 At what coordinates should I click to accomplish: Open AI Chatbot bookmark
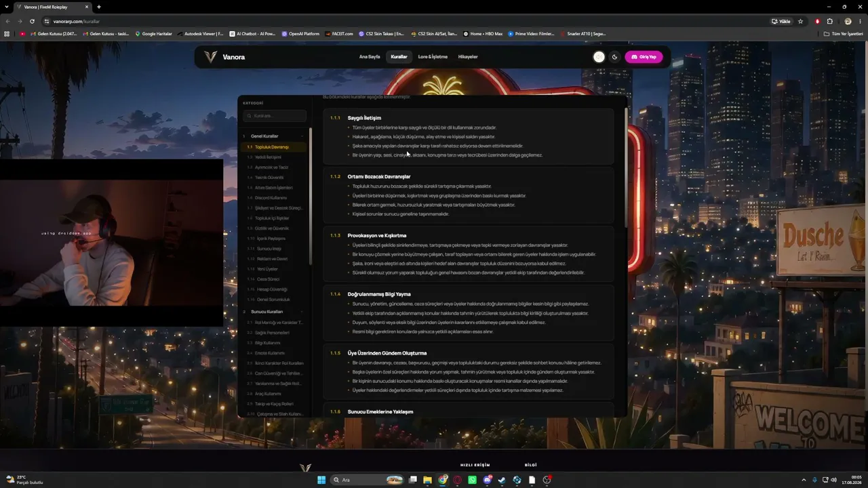[253, 34]
